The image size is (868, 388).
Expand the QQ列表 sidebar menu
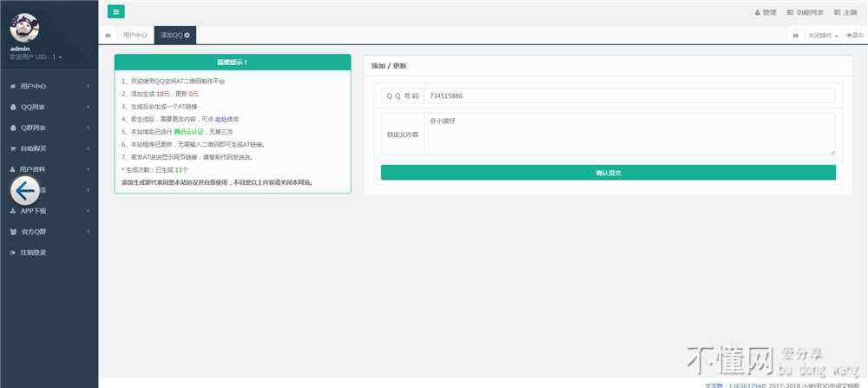tap(49, 107)
